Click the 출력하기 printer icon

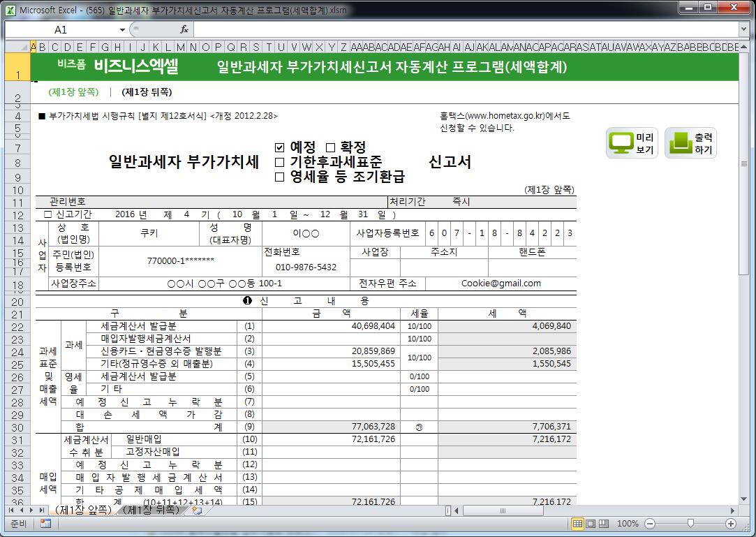(x=681, y=143)
